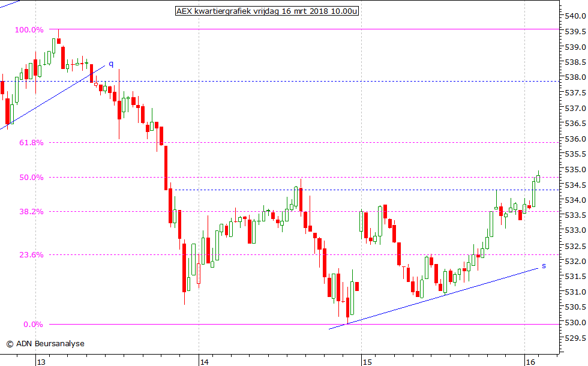
Task: Select the 100.0% Fibonacci level label
Action: (x=29, y=29)
